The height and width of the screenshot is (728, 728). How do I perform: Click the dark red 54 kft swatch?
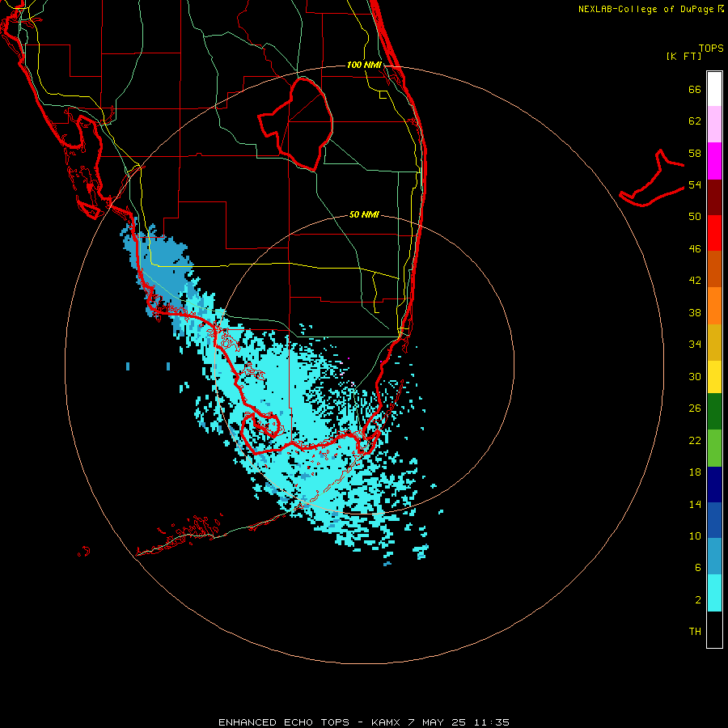[x=714, y=197]
